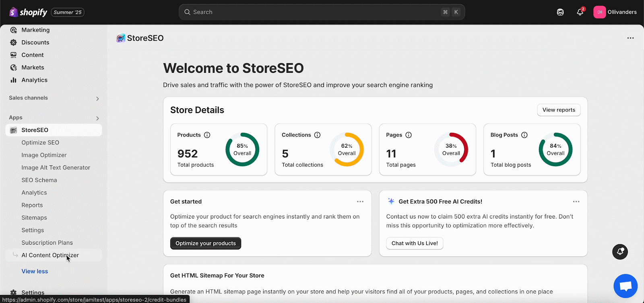The height and width of the screenshot is (303, 644).
Task: Click the Pages 38% overall ring
Action: pyautogui.click(x=451, y=149)
